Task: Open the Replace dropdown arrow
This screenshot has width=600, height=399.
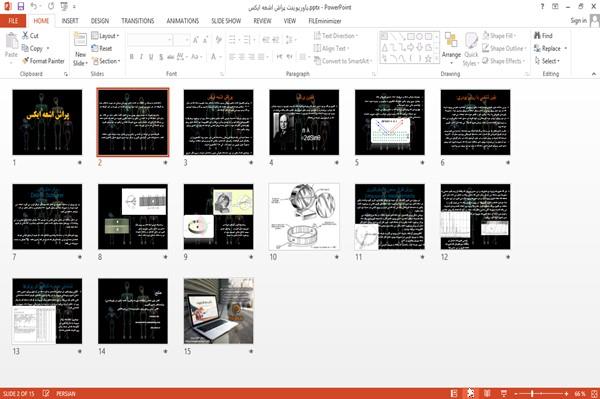Action: [x=566, y=48]
